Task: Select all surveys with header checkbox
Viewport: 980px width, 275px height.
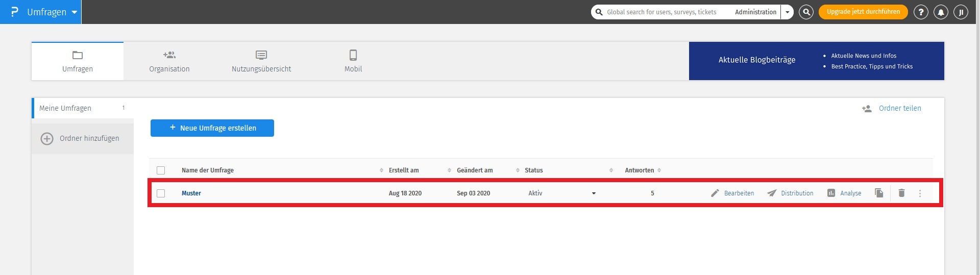Action: pyautogui.click(x=161, y=170)
